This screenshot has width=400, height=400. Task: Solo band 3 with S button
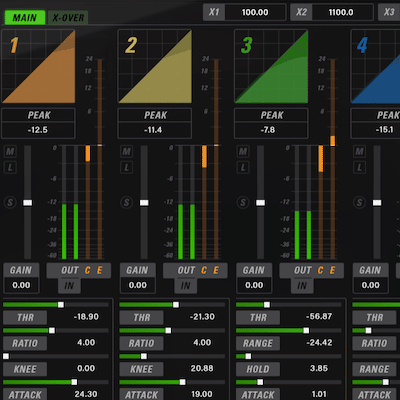point(243,202)
